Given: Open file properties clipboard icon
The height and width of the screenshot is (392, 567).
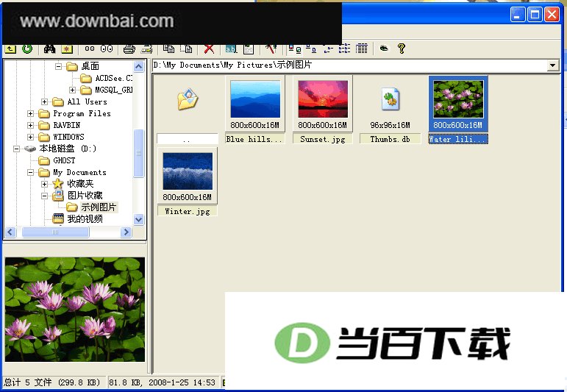Looking at the screenshot, I should pyautogui.click(x=249, y=49).
